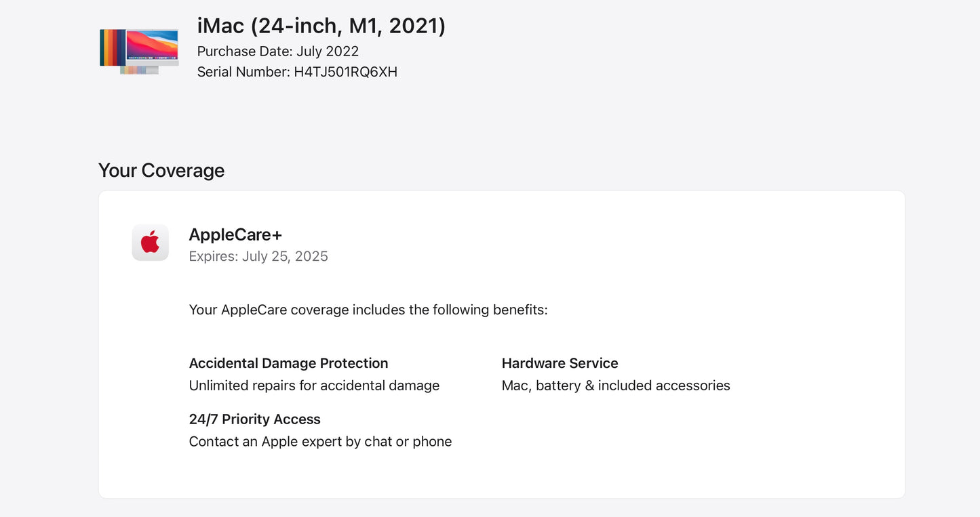Select the Accidental Damage Protection heading
This screenshot has height=517, width=980.
pos(288,363)
